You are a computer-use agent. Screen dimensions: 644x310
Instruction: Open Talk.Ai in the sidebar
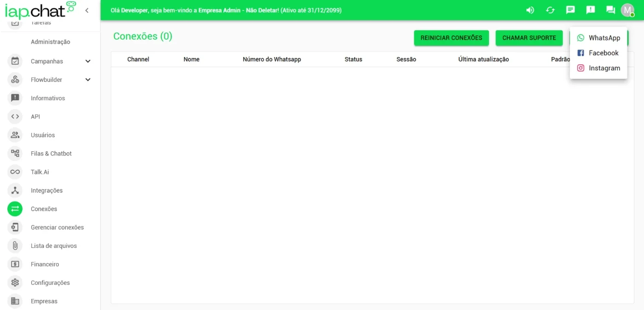[40, 172]
